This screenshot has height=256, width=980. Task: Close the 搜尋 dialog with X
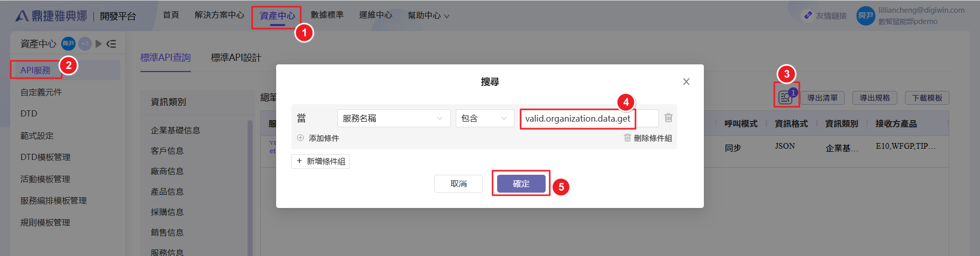tap(686, 82)
